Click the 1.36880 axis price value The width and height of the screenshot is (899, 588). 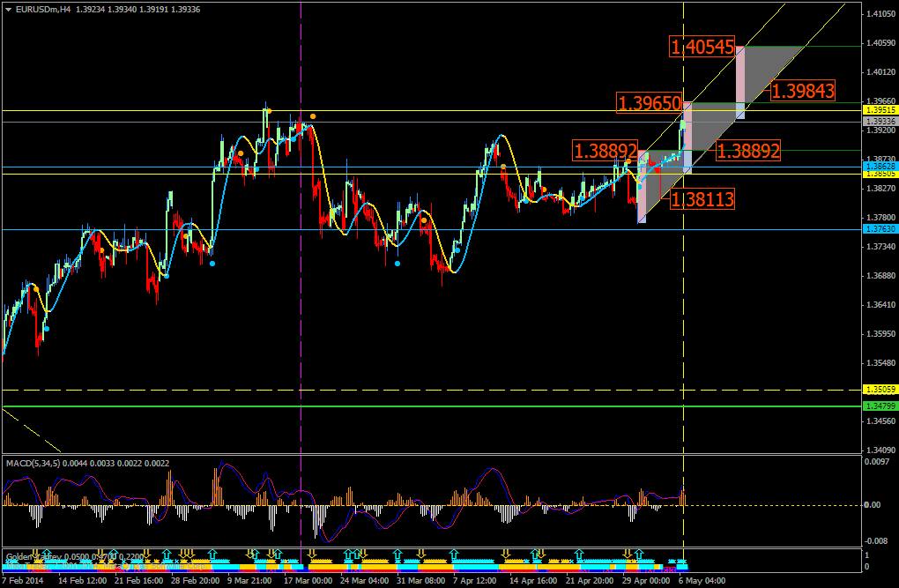click(881, 275)
